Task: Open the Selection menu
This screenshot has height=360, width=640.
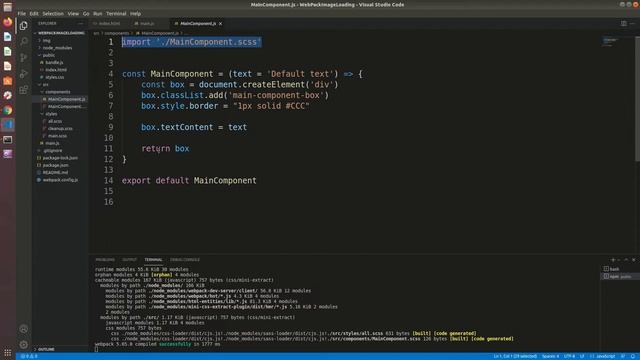Action: click(x=53, y=13)
